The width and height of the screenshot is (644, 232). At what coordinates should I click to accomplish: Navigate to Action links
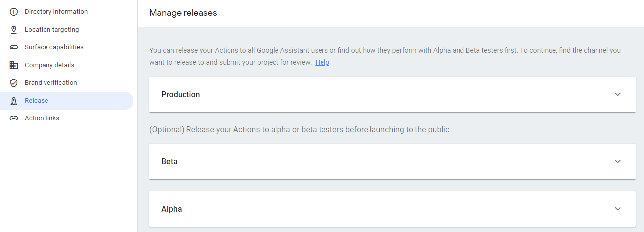[x=42, y=118]
